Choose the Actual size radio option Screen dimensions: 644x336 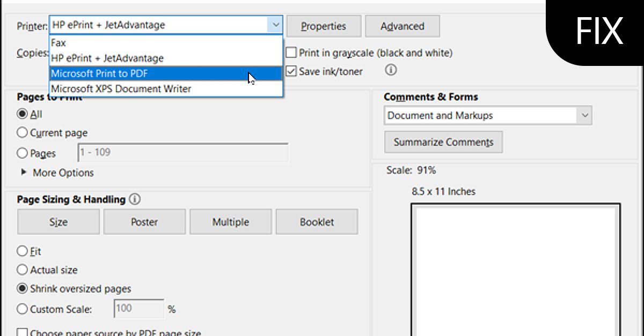[23, 270]
